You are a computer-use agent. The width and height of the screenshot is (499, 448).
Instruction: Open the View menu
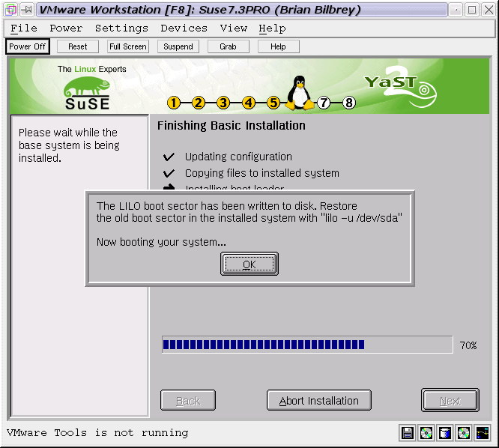pos(233,28)
